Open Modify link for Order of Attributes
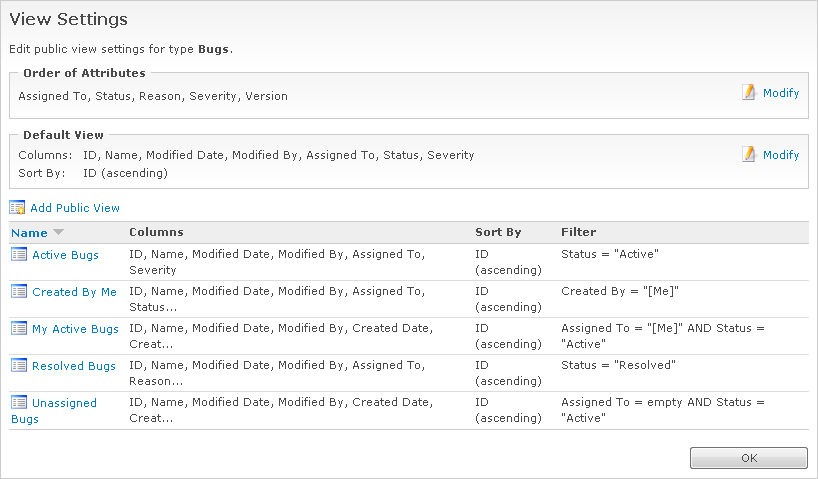This screenshot has height=479, width=818. tap(781, 93)
